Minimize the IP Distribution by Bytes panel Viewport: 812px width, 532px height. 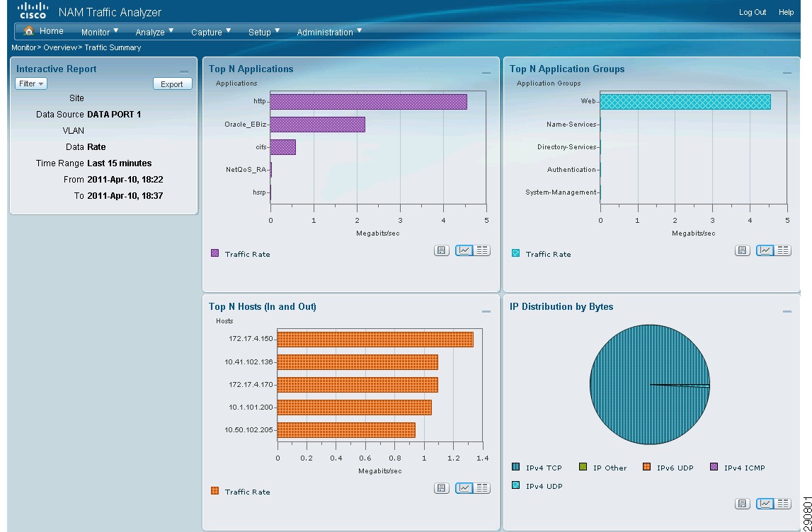click(x=787, y=311)
